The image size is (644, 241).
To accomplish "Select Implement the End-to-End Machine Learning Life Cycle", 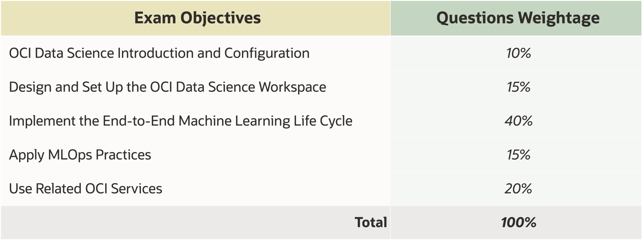I will click(x=180, y=121).
